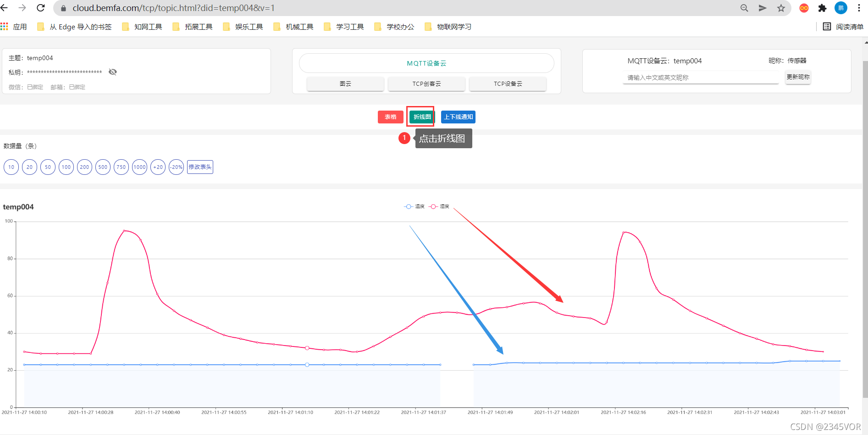Open the 阅读清单 reading list
Viewport: 868px width, 435px height.
(843, 27)
